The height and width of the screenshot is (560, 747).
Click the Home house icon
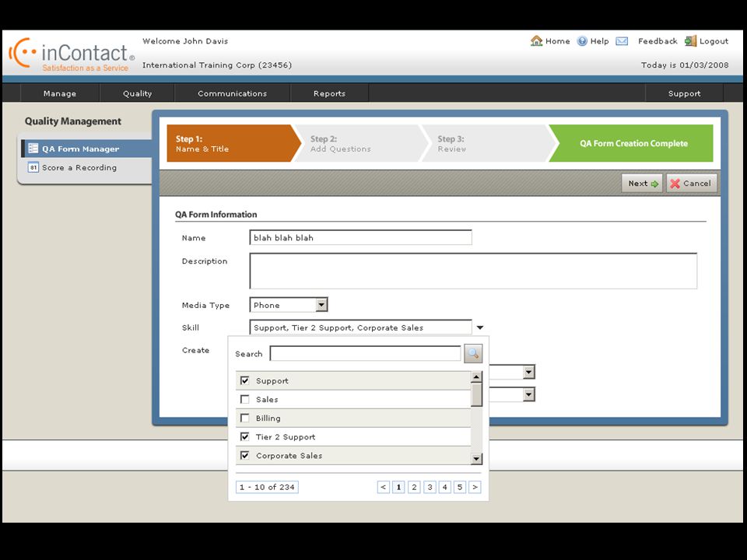point(536,41)
